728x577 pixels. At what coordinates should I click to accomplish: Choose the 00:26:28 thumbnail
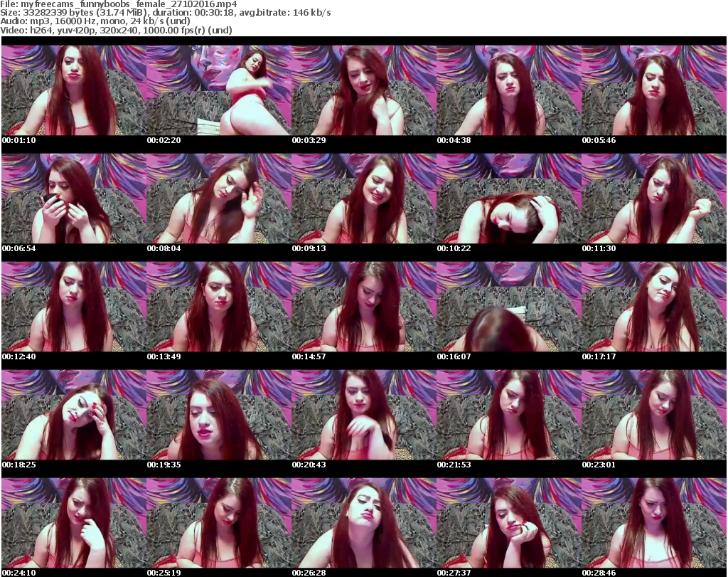click(363, 523)
